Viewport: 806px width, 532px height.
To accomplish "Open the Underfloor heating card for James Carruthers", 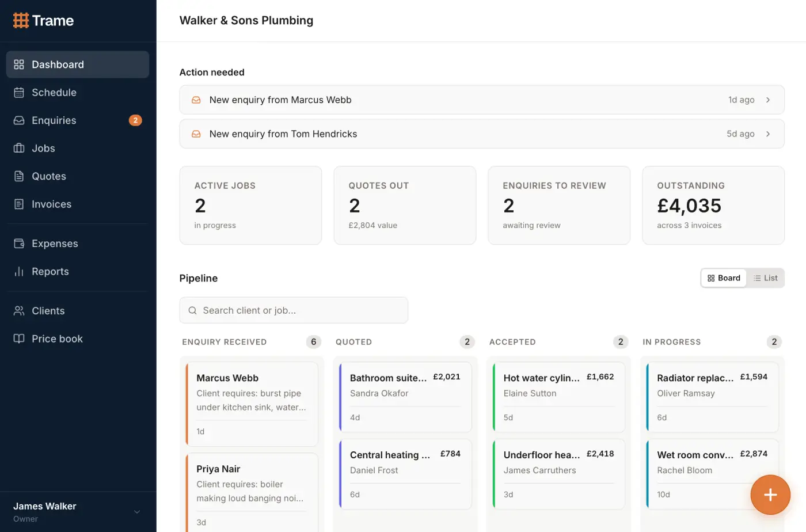I will click(559, 474).
